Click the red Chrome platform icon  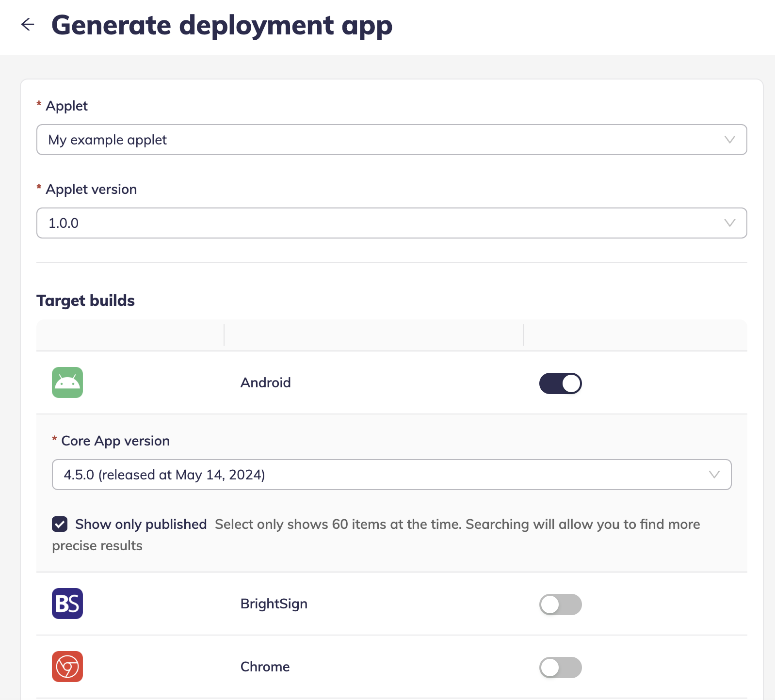tap(67, 667)
